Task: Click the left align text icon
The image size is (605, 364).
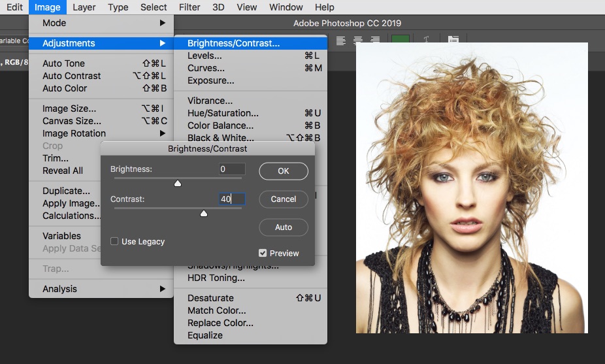Action: tap(341, 41)
